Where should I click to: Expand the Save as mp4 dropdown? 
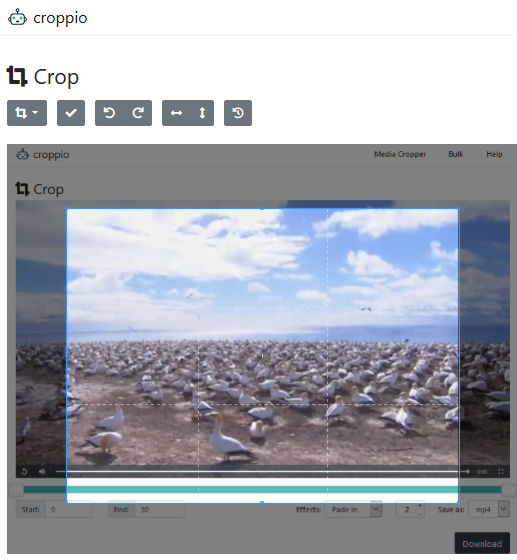503,509
